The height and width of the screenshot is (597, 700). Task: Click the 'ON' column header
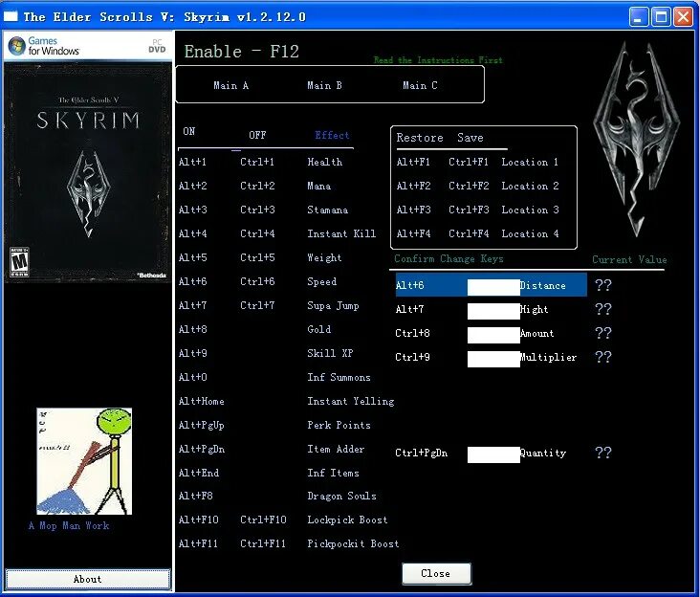(188, 131)
